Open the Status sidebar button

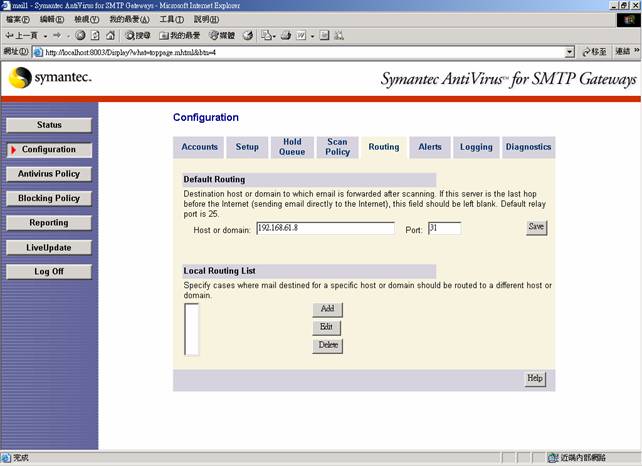coord(49,125)
